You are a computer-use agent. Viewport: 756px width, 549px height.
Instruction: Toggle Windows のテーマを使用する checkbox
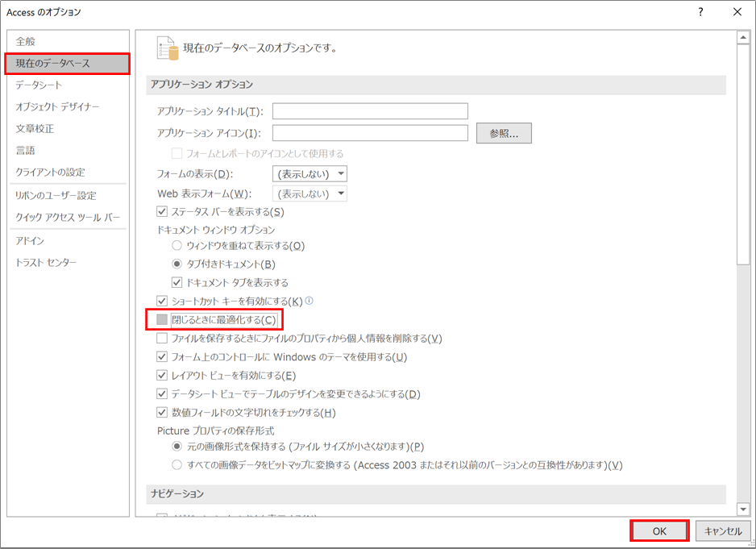tap(162, 357)
